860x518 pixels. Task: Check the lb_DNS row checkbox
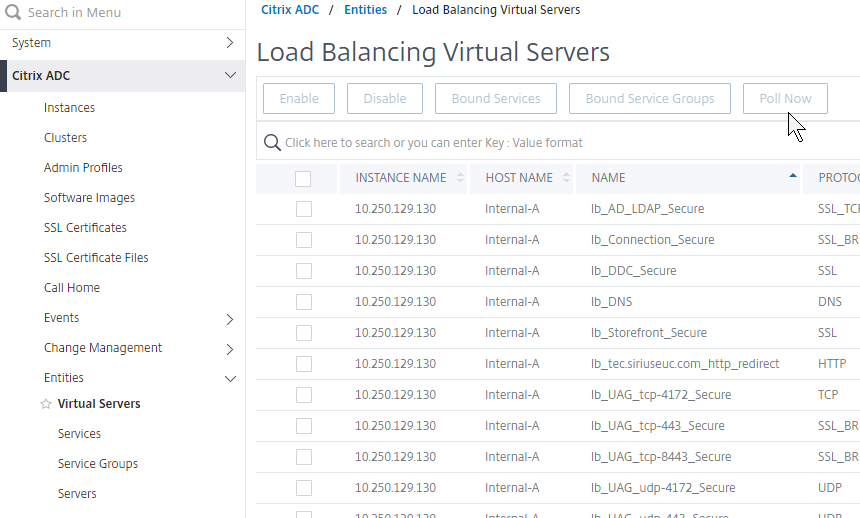303,302
